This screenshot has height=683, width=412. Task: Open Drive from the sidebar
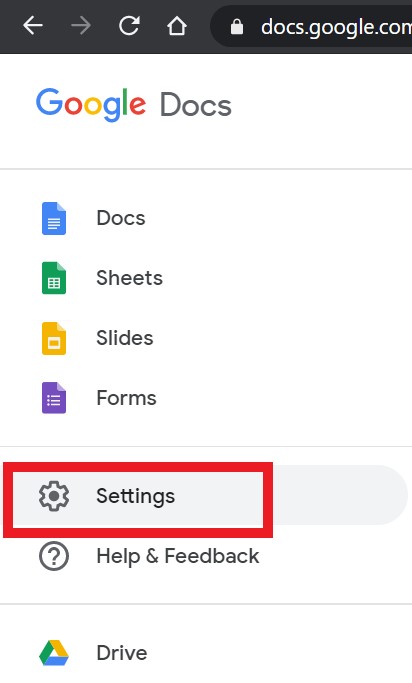point(122,653)
